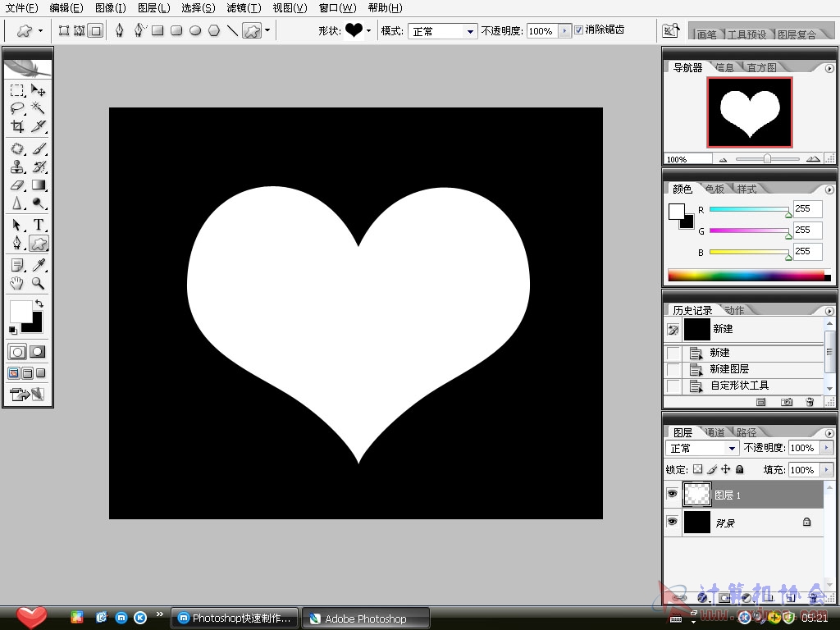840x630 pixels.
Task: Enable Shape Layers mode in options bar
Action: (x=64, y=30)
